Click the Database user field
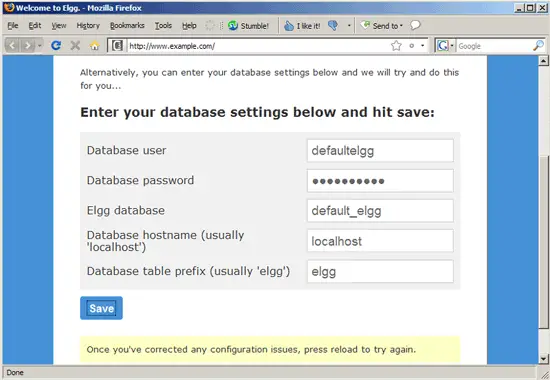The height and width of the screenshot is (380, 550). 380,151
